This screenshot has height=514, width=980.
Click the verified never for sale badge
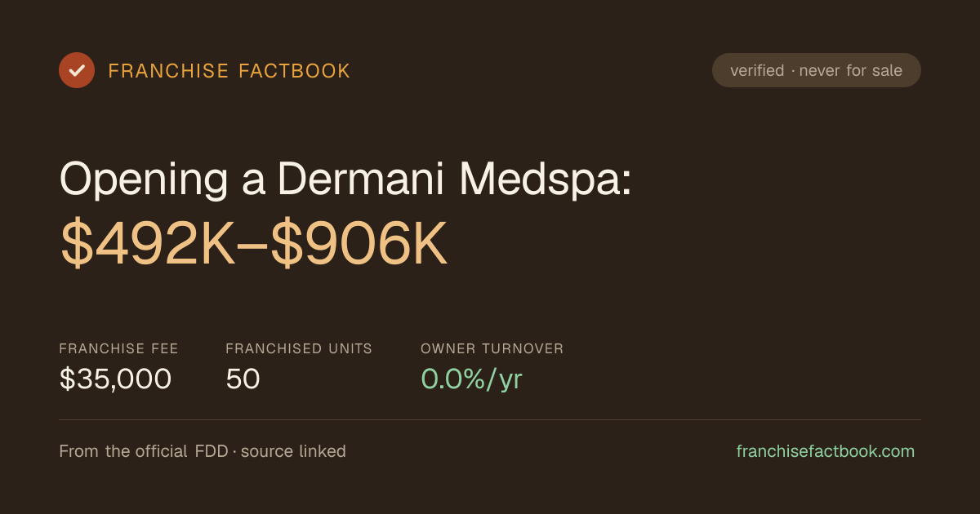pyautogui.click(x=817, y=70)
